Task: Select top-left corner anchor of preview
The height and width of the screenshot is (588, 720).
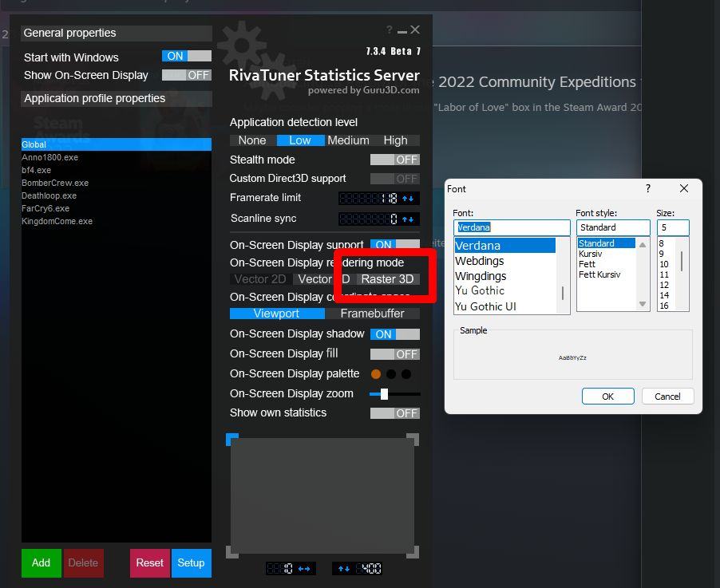Action: point(232,440)
